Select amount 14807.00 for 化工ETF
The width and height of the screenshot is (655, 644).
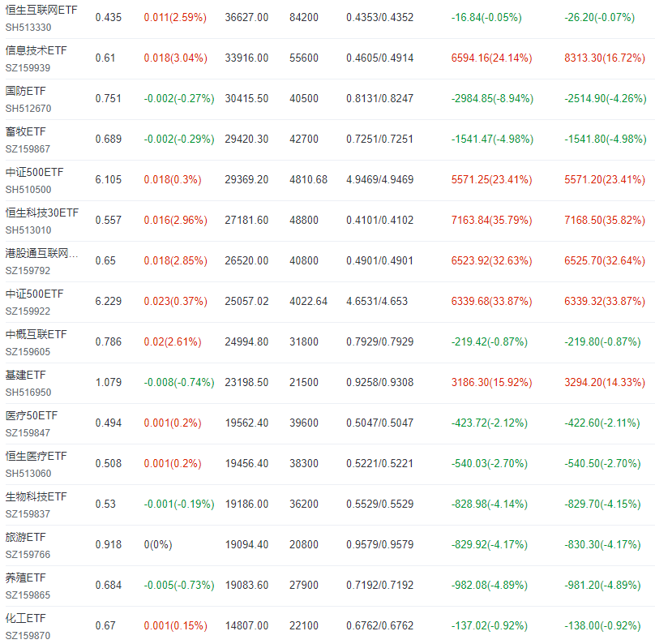[x=247, y=625]
